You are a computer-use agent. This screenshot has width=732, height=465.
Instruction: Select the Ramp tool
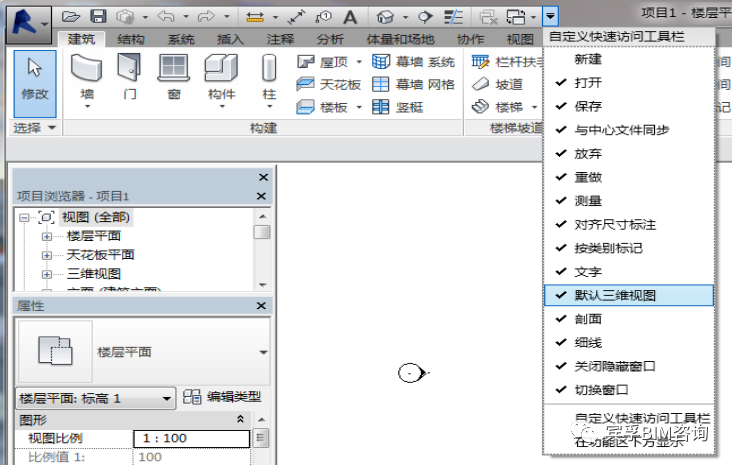coord(497,85)
